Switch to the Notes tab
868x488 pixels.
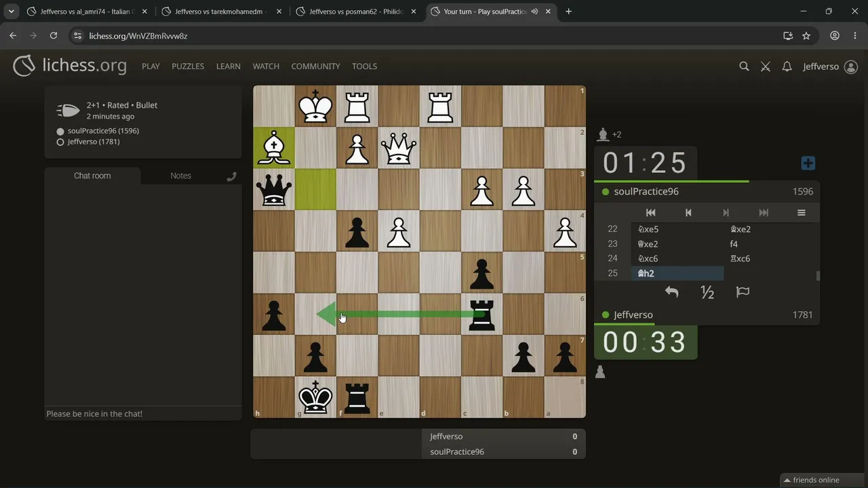(180, 176)
